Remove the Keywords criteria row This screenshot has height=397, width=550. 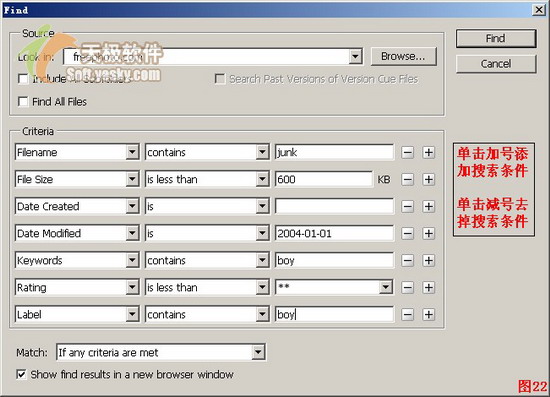tap(407, 261)
